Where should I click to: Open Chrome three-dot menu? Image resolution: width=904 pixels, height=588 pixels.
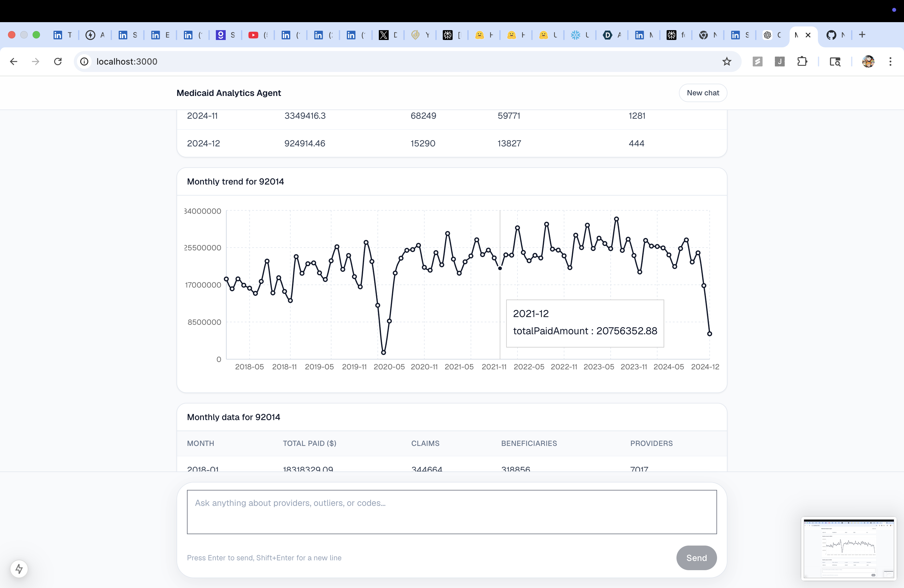890,62
